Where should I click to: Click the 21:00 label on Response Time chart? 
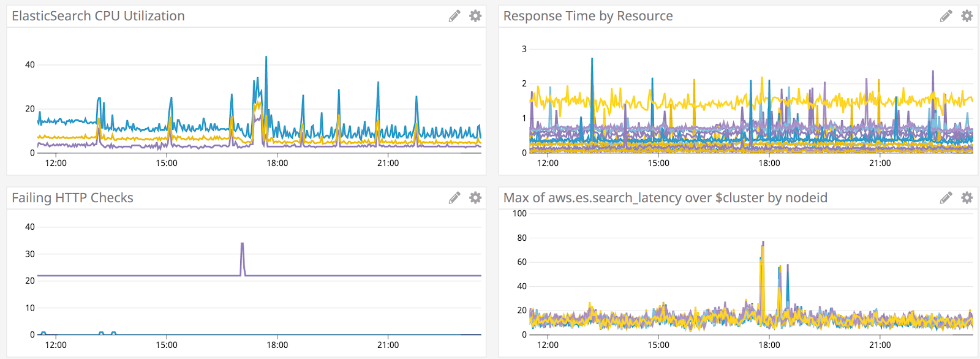tap(880, 163)
